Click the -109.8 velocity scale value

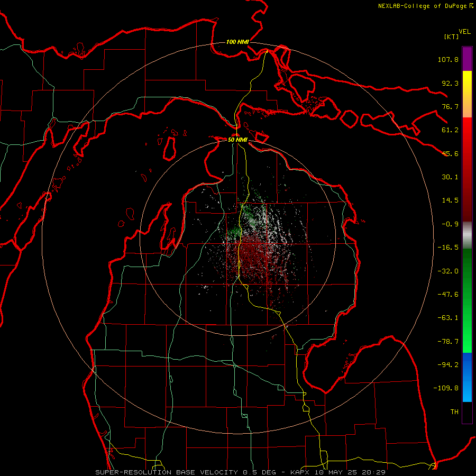446,388
